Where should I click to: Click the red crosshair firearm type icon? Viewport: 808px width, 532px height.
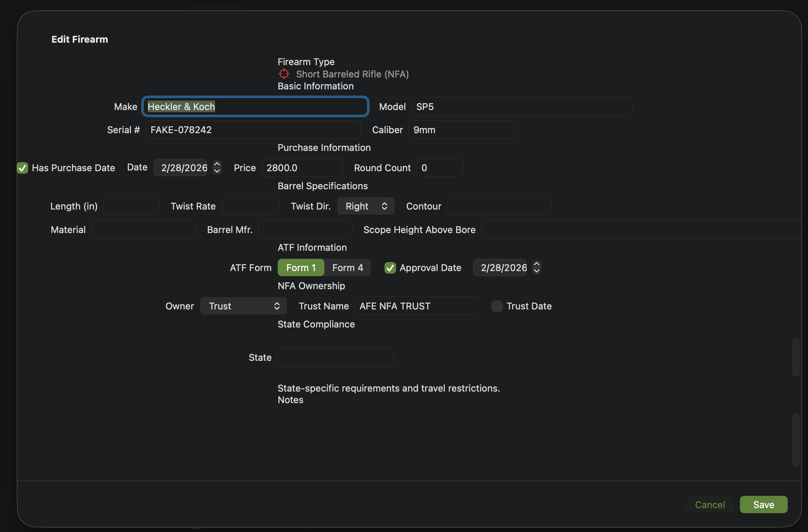point(284,74)
